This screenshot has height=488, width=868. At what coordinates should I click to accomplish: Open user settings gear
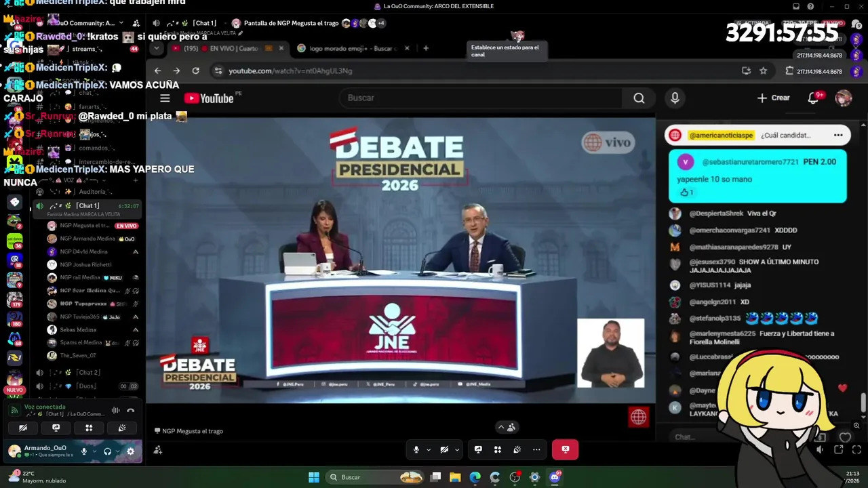click(130, 451)
